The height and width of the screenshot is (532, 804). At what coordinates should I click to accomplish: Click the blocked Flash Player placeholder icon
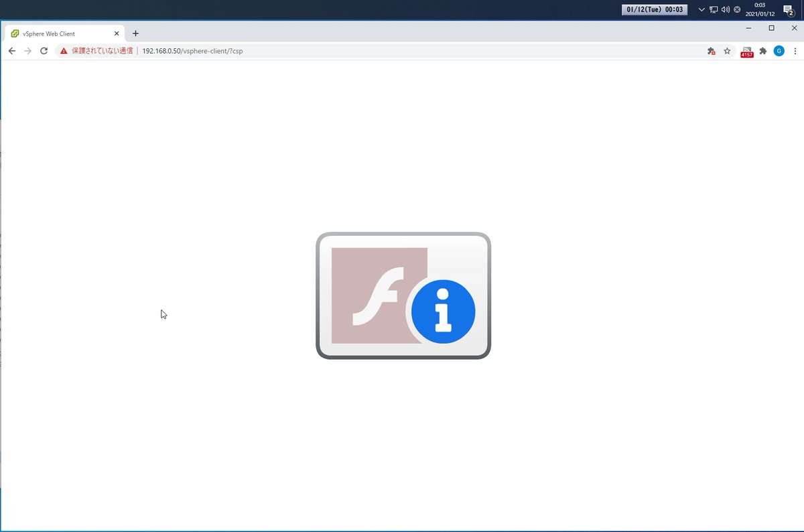tap(379, 295)
